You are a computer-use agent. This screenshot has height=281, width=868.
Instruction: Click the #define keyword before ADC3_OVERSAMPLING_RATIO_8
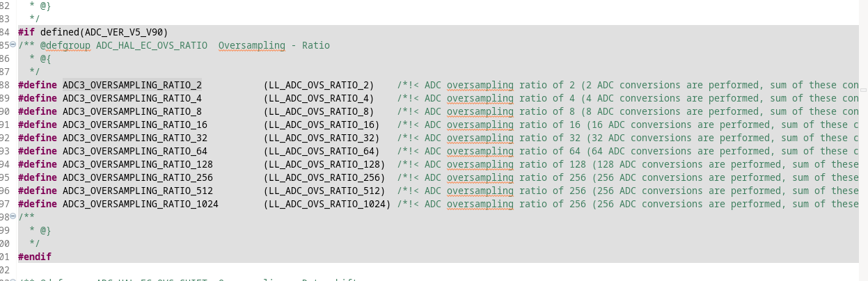click(x=38, y=111)
